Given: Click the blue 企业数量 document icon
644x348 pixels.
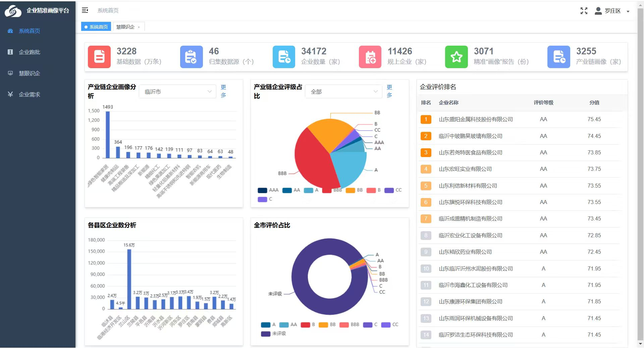Looking at the screenshot, I should pyautogui.click(x=284, y=57).
